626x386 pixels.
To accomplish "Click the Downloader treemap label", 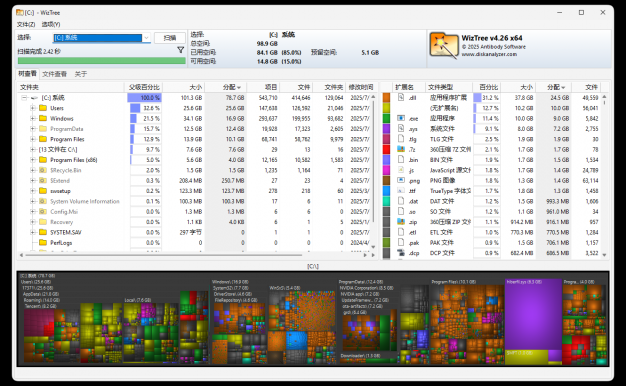I will point(360,356).
